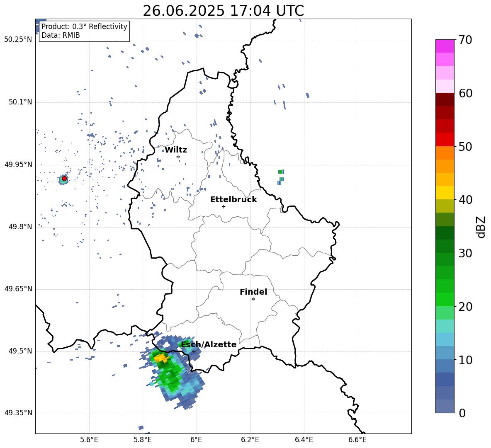Click the 49.35°N latitude label
491x448 pixels.
[x=18, y=413]
